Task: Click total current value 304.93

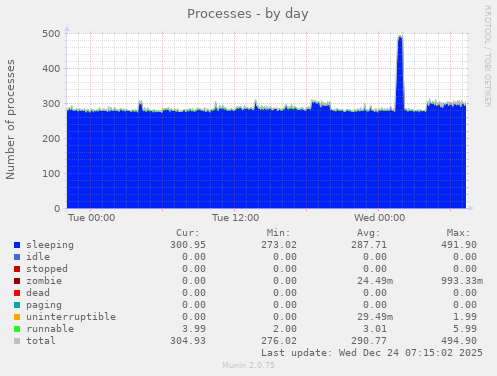Action: 188,341
